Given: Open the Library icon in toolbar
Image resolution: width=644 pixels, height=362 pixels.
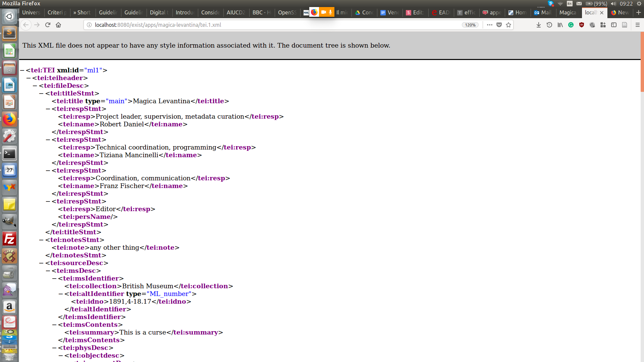Looking at the screenshot, I should [560, 25].
